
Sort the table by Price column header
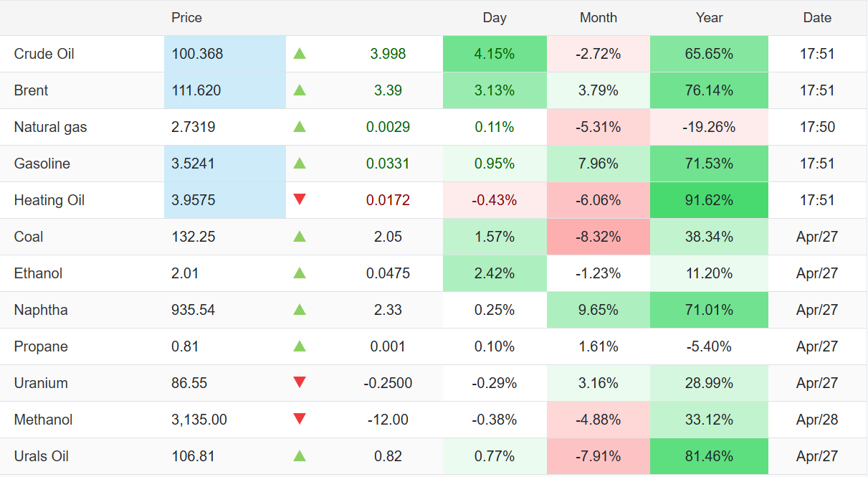[x=186, y=18]
